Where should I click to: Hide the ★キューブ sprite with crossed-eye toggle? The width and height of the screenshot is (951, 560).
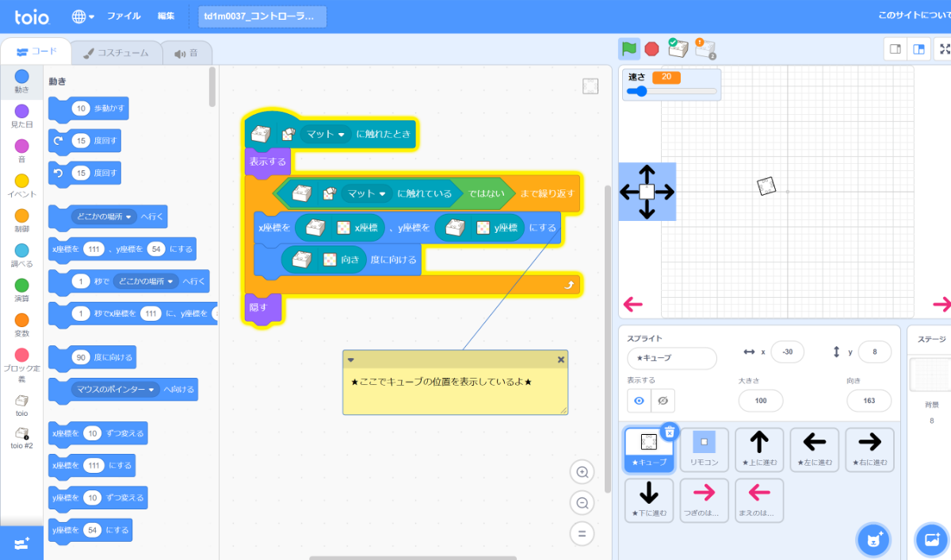(x=662, y=401)
